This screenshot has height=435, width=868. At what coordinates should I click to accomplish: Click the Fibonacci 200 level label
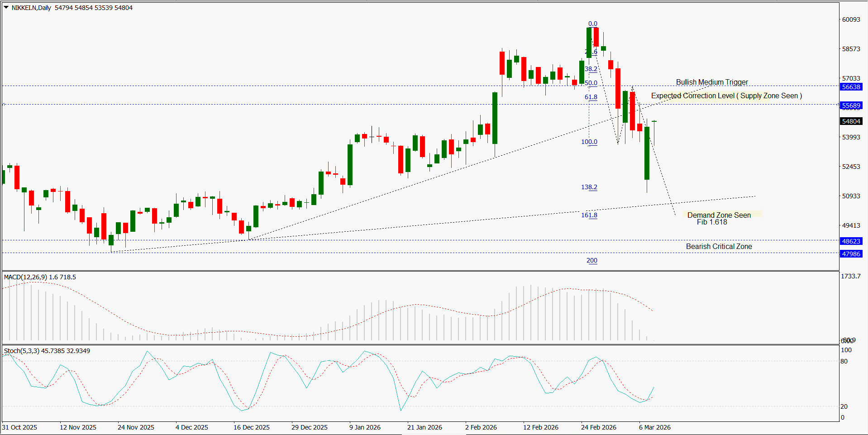pyautogui.click(x=591, y=260)
